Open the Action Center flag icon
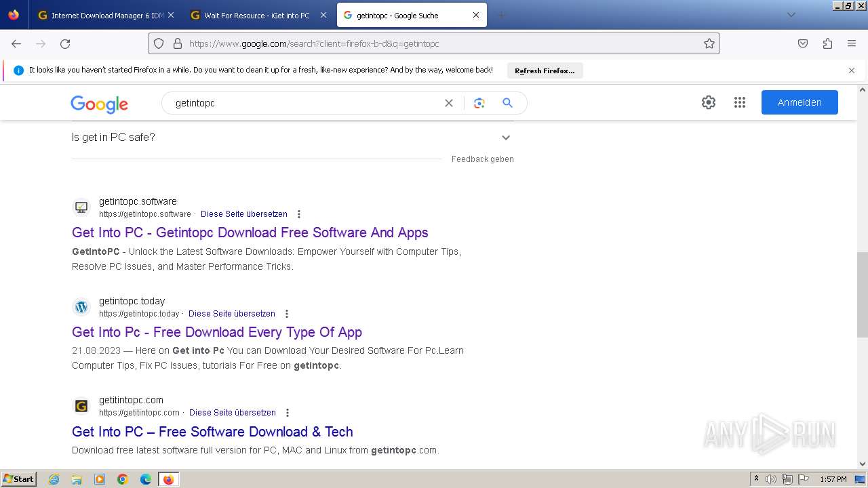The height and width of the screenshot is (488, 868). [x=803, y=479]
